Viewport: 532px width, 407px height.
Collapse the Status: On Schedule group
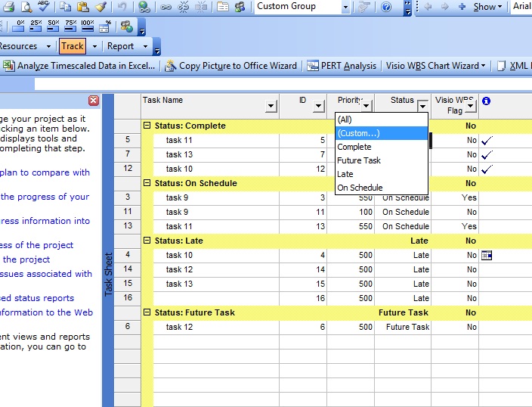pos(147,183)
